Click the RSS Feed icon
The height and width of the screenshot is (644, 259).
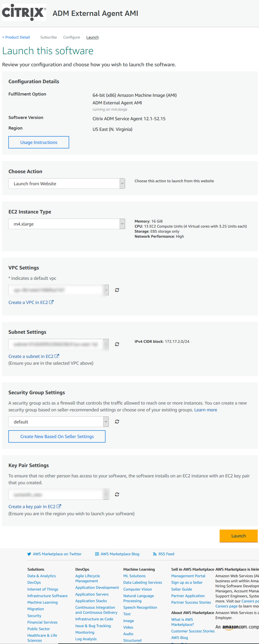pos(155,554)
